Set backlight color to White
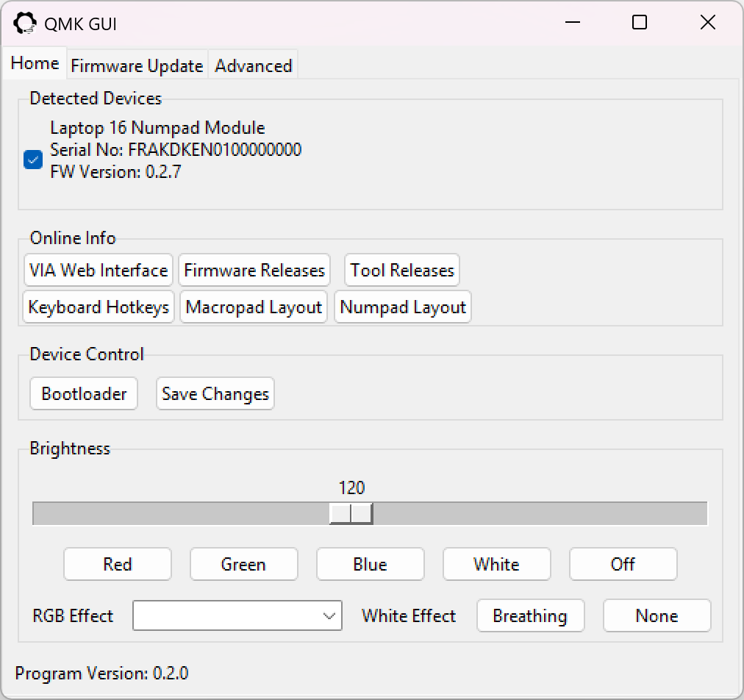Viewport: 744px width, 700px height. pyautogui.click(x=497, y=564)
